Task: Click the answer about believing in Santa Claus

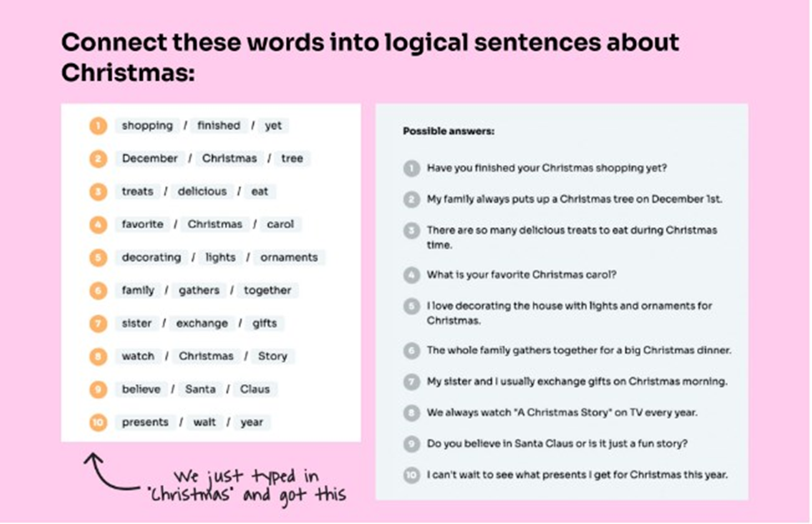Action: click(x=557, y=444)
